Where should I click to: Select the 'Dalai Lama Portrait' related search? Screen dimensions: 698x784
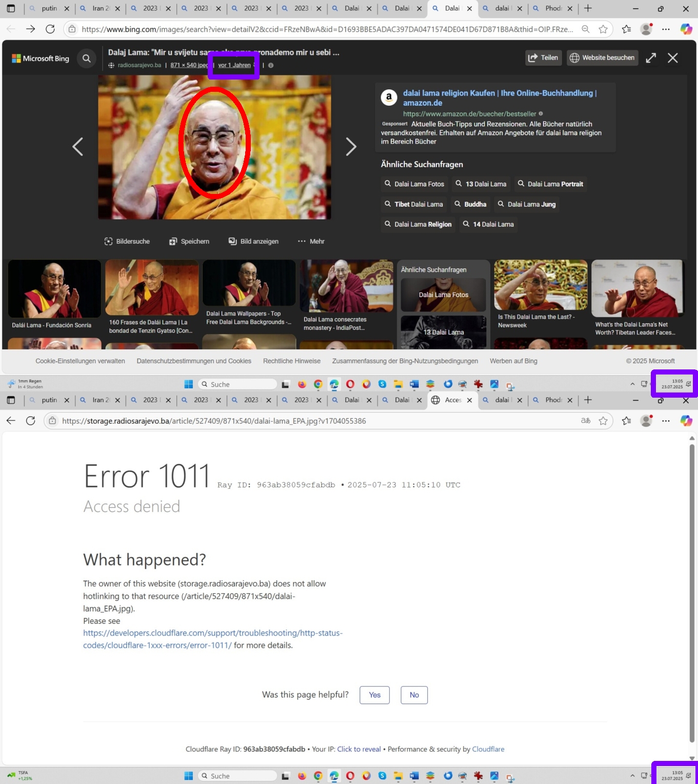tap(550, 184)
